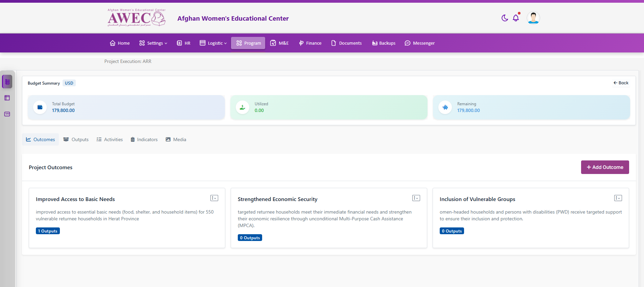Switch to the Indicators tab
Screen dimensions: 644x287
pyautogui.click(x=144, y=139)
